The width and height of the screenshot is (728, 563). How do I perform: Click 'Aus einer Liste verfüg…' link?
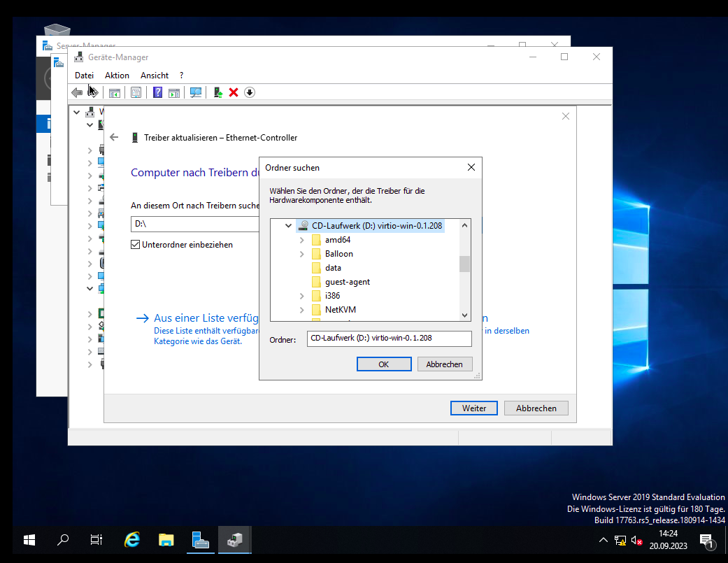point(206,318)
